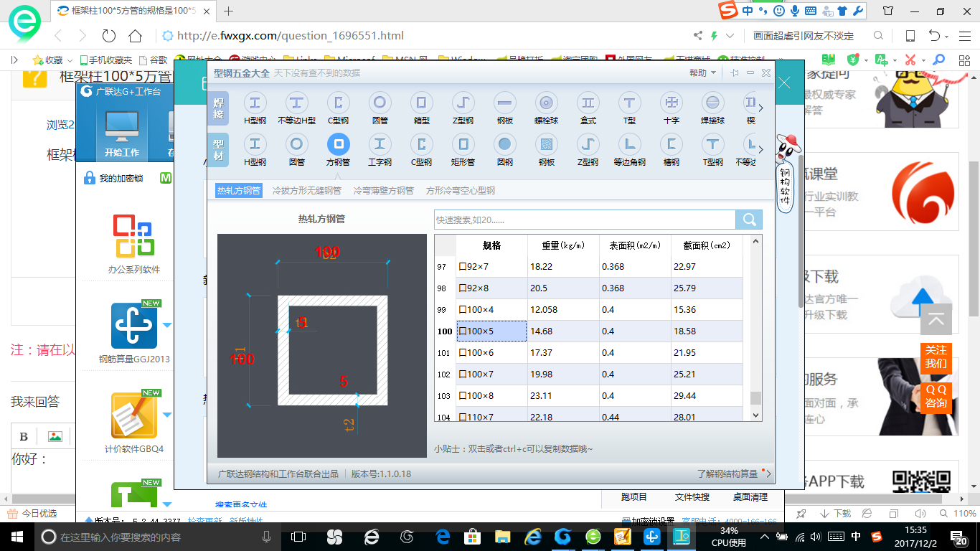Open 我的加密锁 in the workbench
This screenshot has height=551, width=980.
(114, 178)
